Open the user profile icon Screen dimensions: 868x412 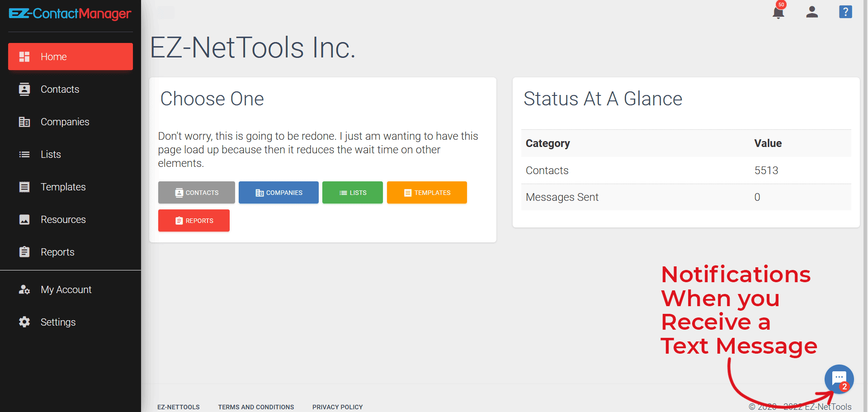click(812, 12)
